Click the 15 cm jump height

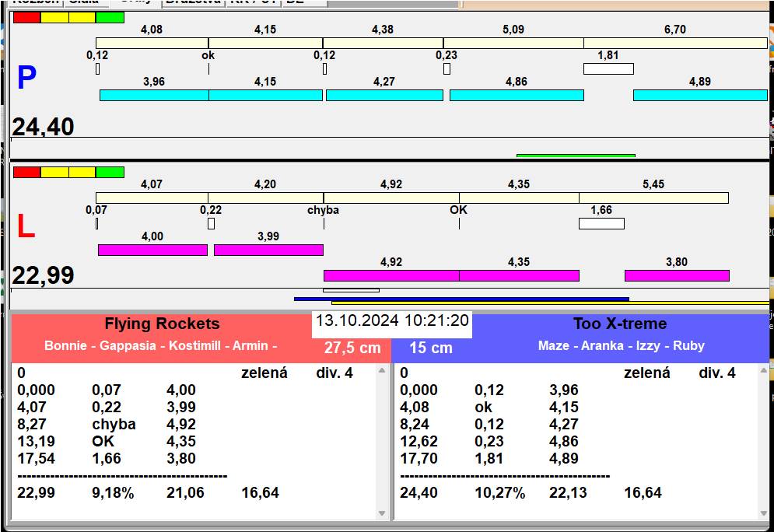tap(431, 348)
